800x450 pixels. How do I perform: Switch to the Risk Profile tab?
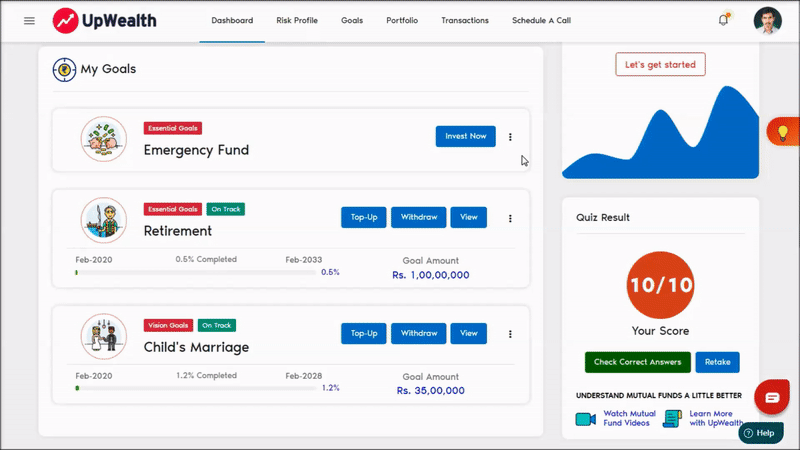[297, 21]
